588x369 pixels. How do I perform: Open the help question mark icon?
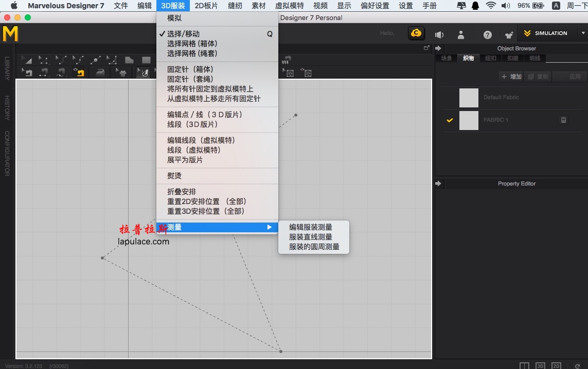pyautogui.click(x=488, y=35)
